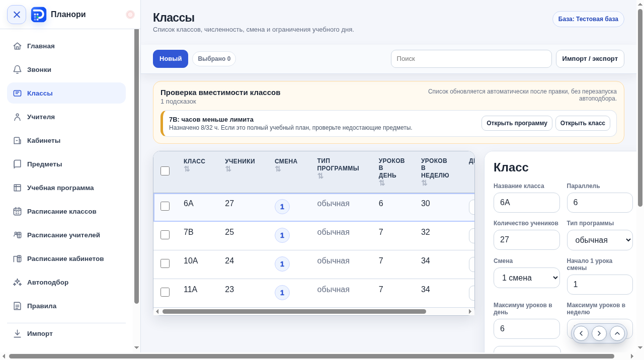Click the hint title 7В: часов меньше лимита

coord(211,120)
